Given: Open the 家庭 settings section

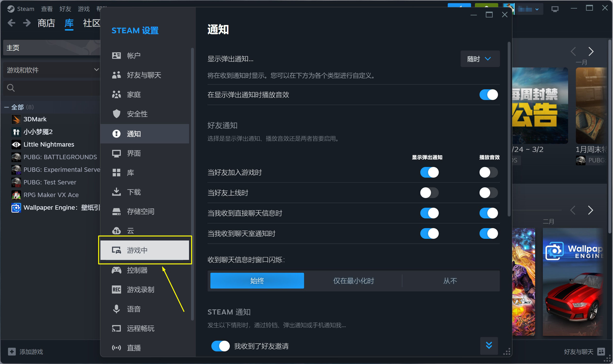Looking at the screenshot, I should click(145, 94).
